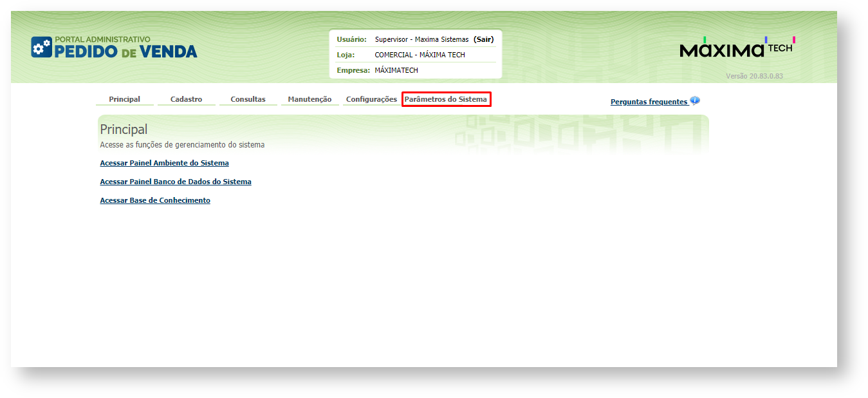Screen dimensions: 868x398
Task: Click the Loja label
Action: point(346,55)
